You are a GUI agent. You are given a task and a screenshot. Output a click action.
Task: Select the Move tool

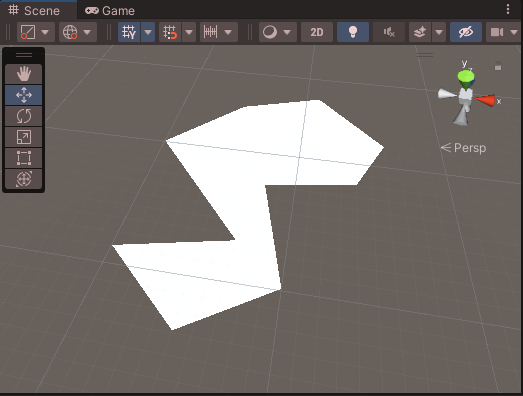pyautogui.click(x=24, y=95)
